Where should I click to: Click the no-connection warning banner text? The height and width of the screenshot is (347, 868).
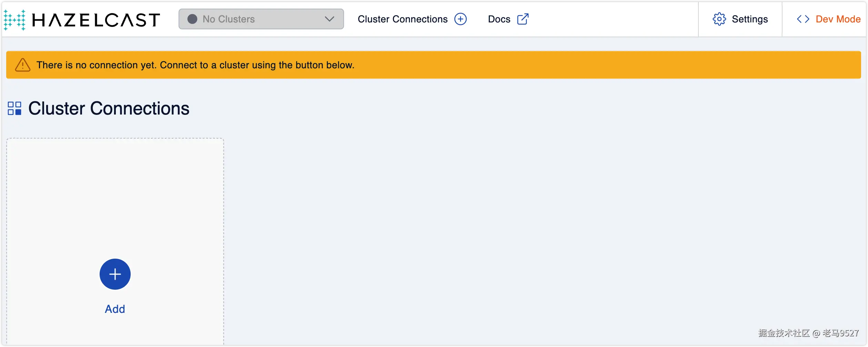(x=195, y=65)
